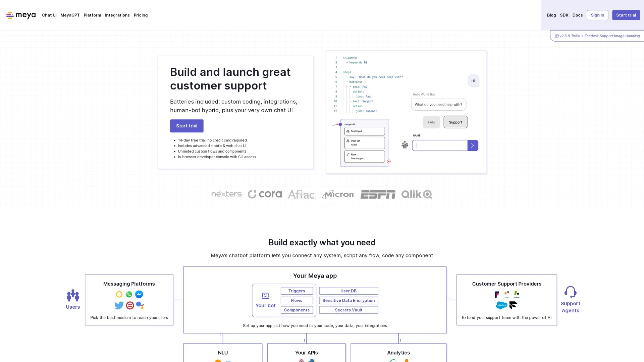The image size is (644, 362).
Task: Click the Front 'F' icon under Support Providers
Action: (x=497, y=295)
